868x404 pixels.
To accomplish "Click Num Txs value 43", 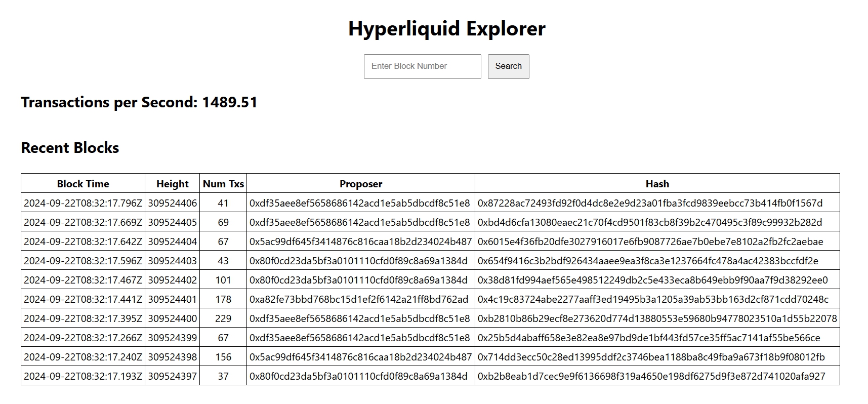I will [x=223, y=261].
